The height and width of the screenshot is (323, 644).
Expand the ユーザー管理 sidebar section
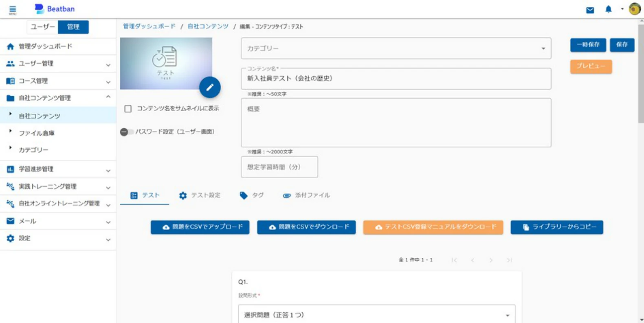pyautogui.click(x=108, y=64)
